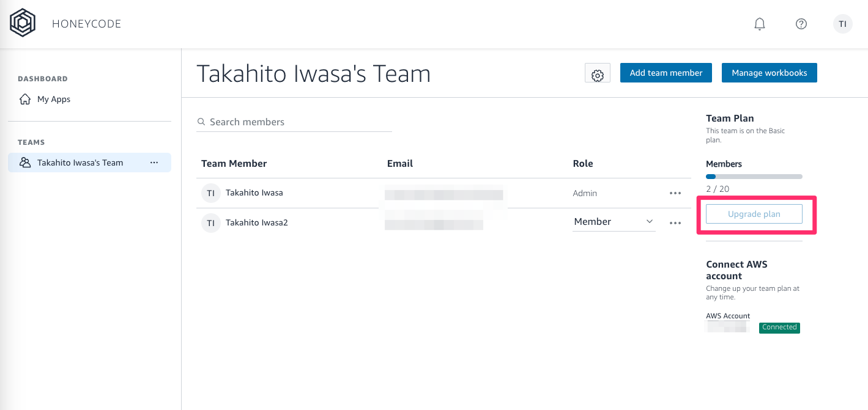
Task: Click the Upgrade plan button
Action: [754, 214]
